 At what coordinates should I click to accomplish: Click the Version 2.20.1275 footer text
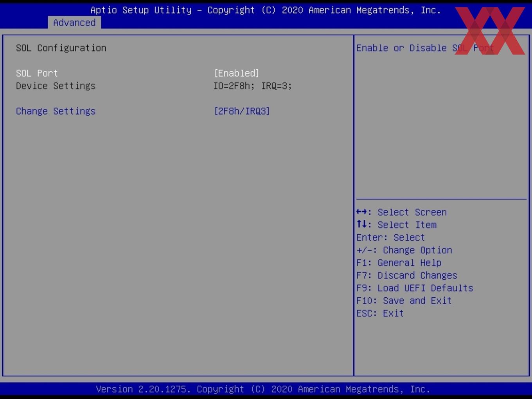[x=263, y=389]
